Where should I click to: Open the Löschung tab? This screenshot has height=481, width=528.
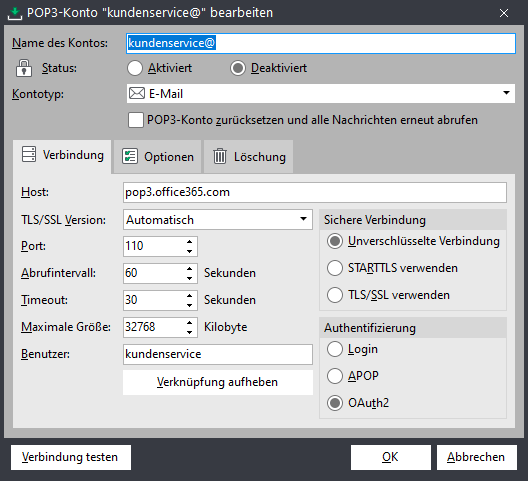coord(249,157)
